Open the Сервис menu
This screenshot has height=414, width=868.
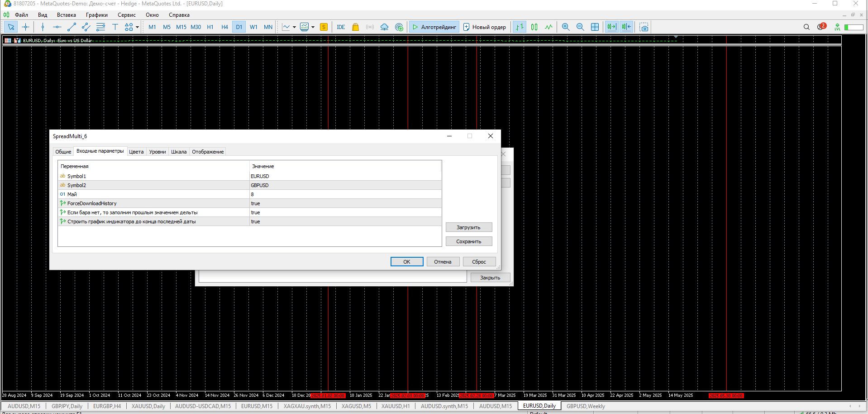(127, 15)
